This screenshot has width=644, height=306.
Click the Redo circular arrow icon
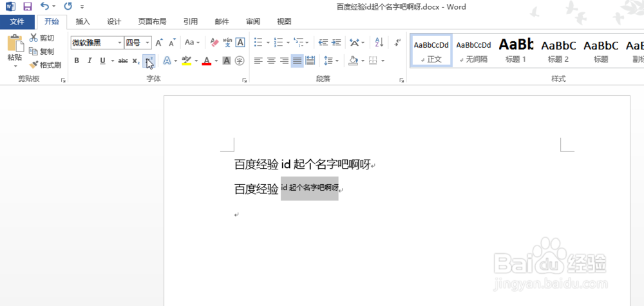[68, 6]
